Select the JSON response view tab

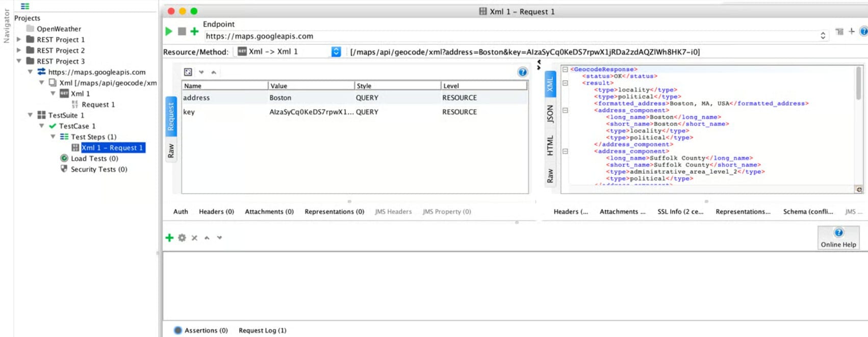pos(550,114)
